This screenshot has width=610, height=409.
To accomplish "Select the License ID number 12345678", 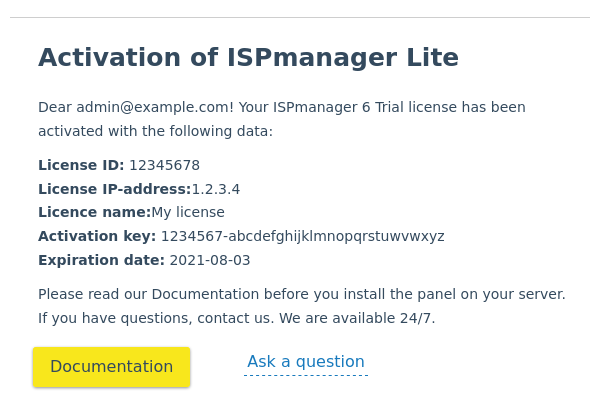I will pos(164,165).
